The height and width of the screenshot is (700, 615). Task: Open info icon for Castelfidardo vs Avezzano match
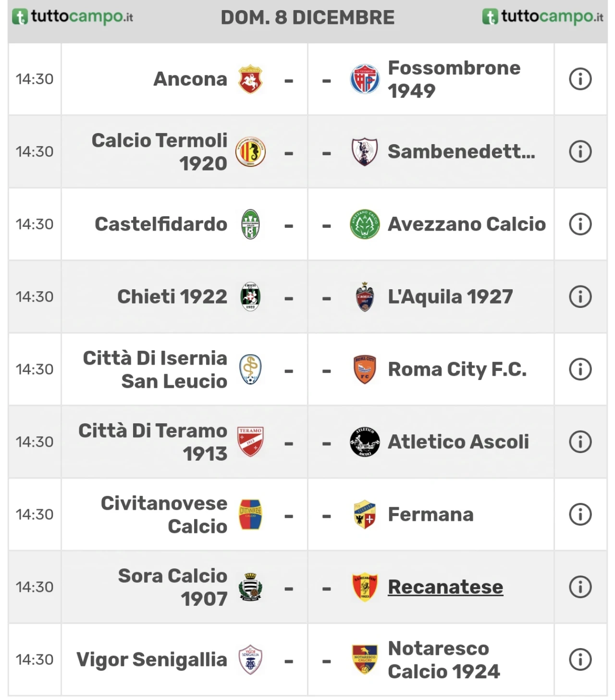click(x=580, y=224)
